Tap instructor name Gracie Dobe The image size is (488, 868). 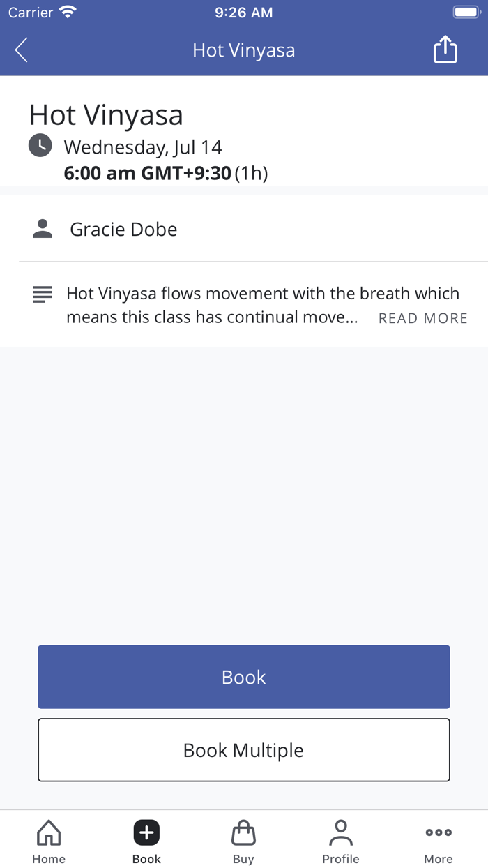123,229
